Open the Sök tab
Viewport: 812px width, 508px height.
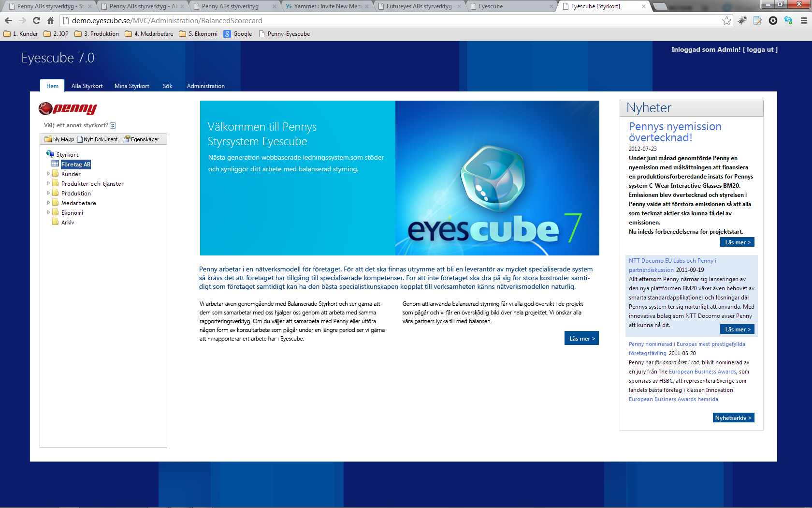point(167,86)
